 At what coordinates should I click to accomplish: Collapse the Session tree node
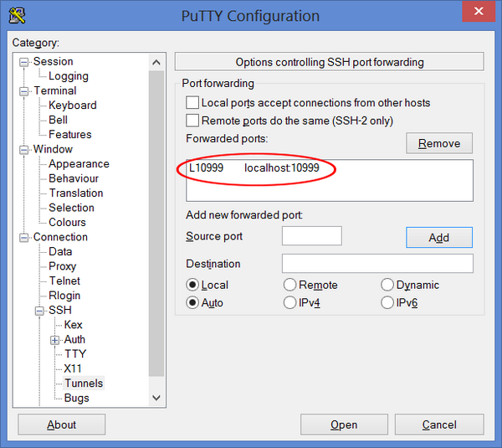click(x=24, y=62)
